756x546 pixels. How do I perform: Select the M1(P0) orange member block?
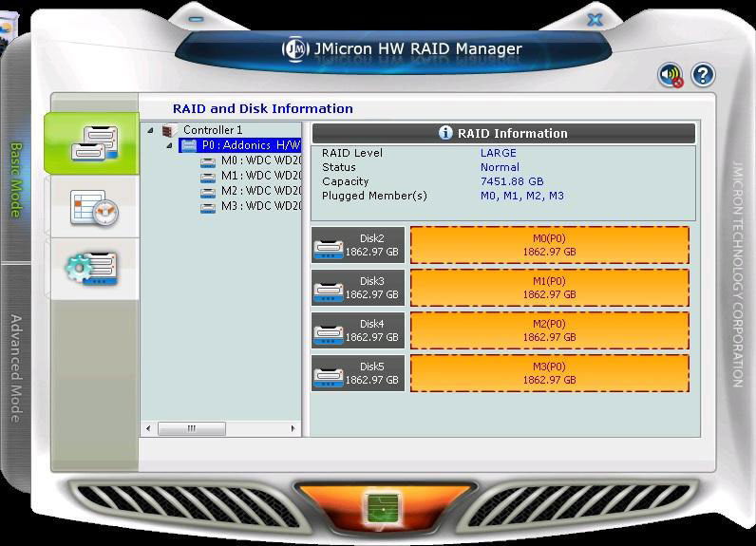549,288
